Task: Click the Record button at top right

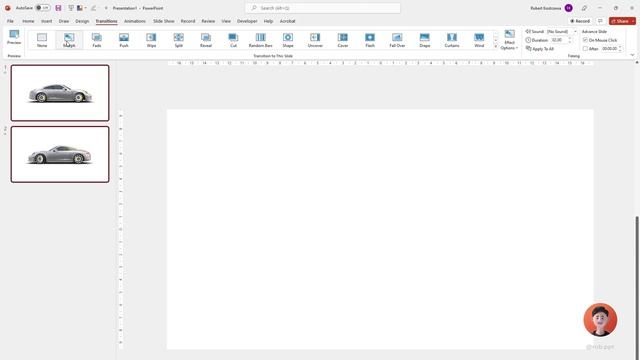Action: [x=580, y=21]
